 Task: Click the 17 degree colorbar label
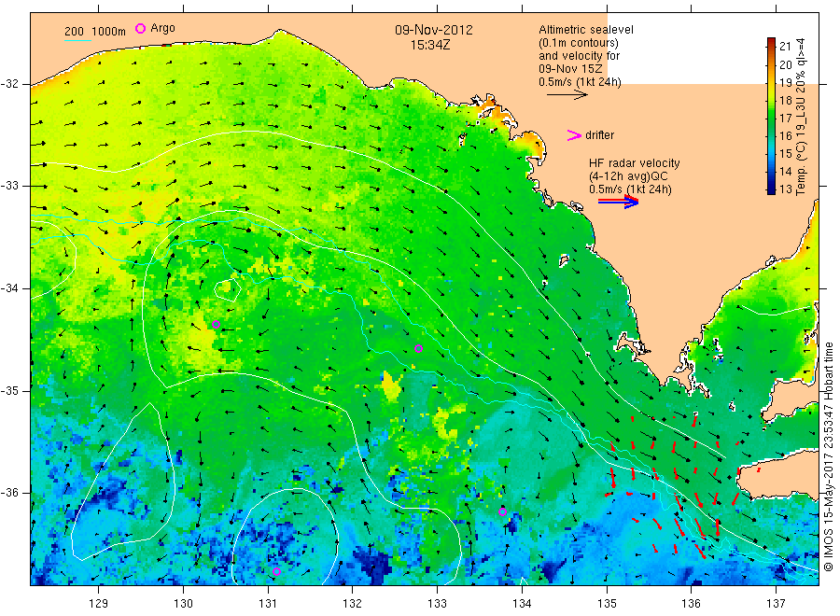[x=785, y=118]
